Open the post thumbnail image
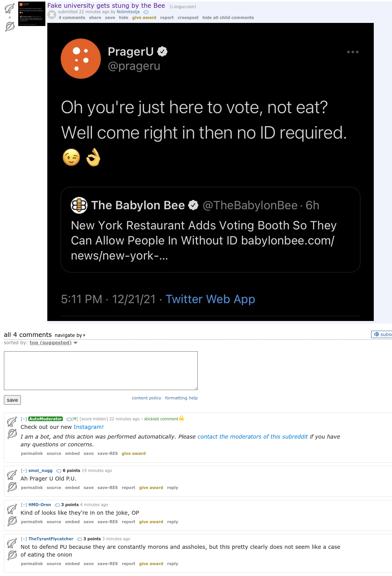392x576 pixels. point(32,14)
